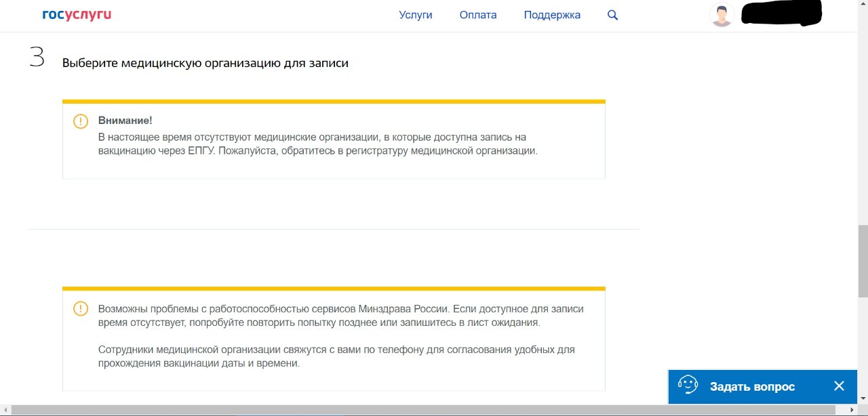This screenshot has height=416, width=868.
Task: Close the "Задать вопрос" chat widget
Action: pos(839,386)
